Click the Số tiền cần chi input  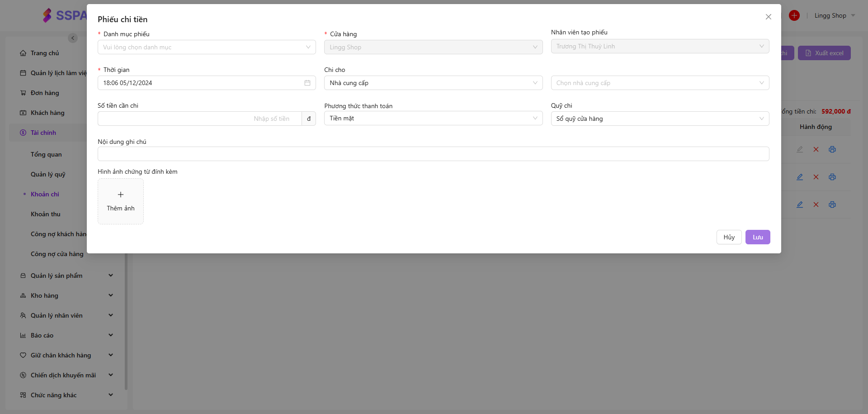click(x=200, y=119)
